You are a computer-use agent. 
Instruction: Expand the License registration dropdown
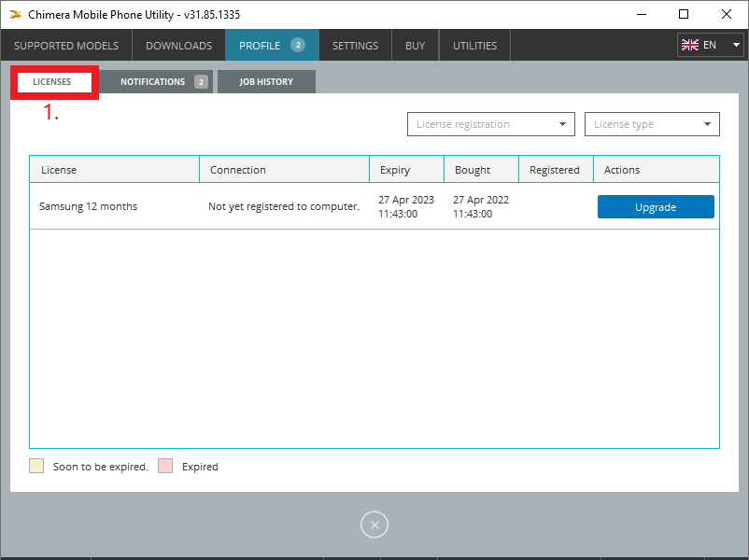tap(491, 124)
